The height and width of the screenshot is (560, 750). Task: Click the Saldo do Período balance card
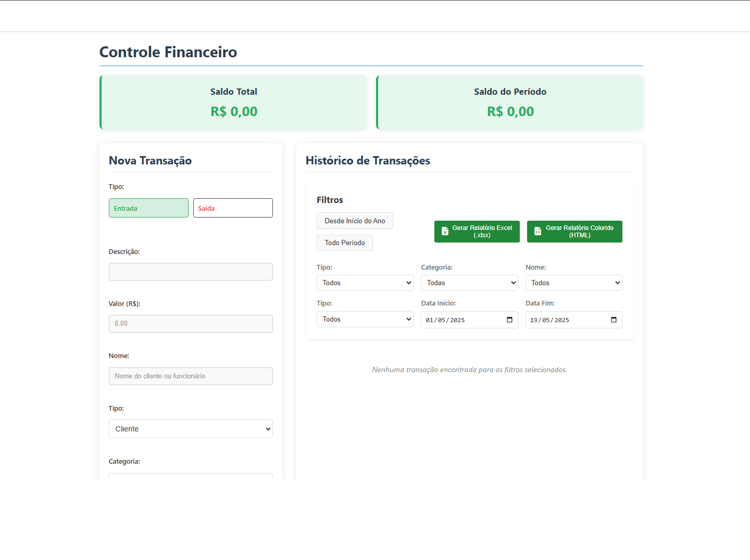510,102
